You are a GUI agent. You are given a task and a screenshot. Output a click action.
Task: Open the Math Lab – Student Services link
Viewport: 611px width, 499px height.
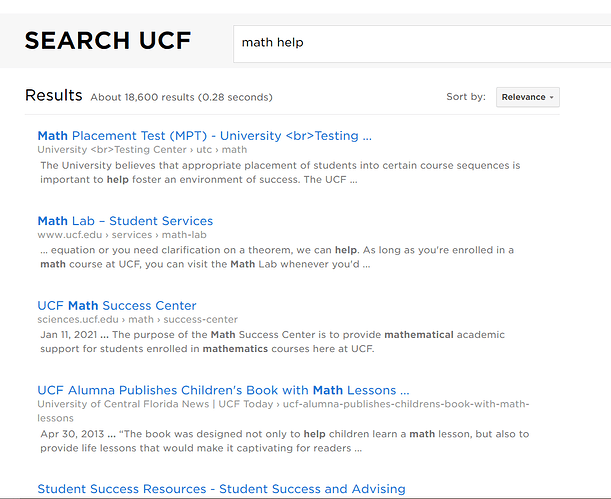125,221
